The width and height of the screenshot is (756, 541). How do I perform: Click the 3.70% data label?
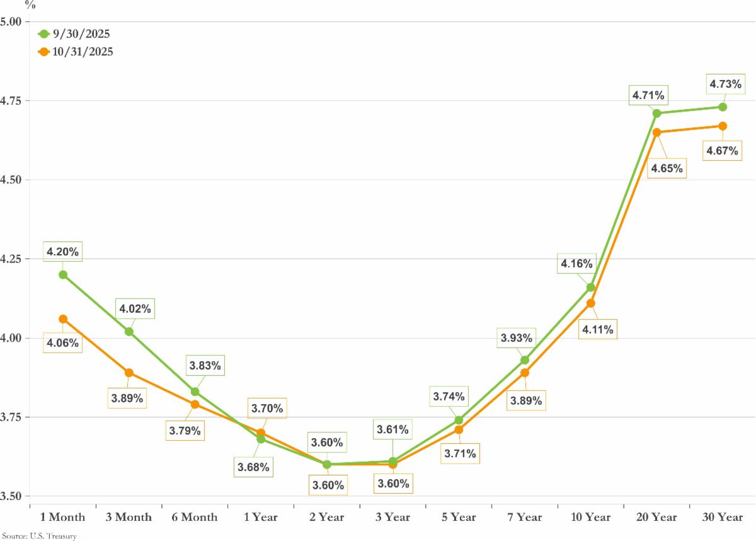(x=268, y=408)
